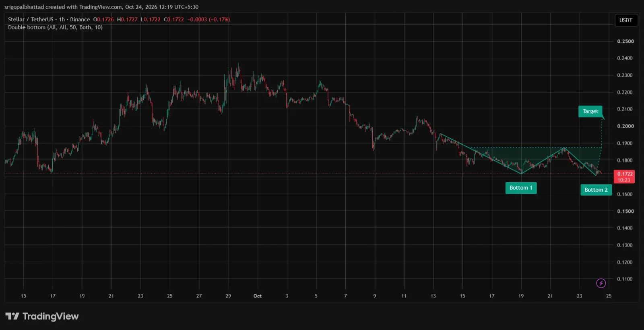Select the Bottom 2 pattern label
644x330 pixels.
click(x=596, y=190)
